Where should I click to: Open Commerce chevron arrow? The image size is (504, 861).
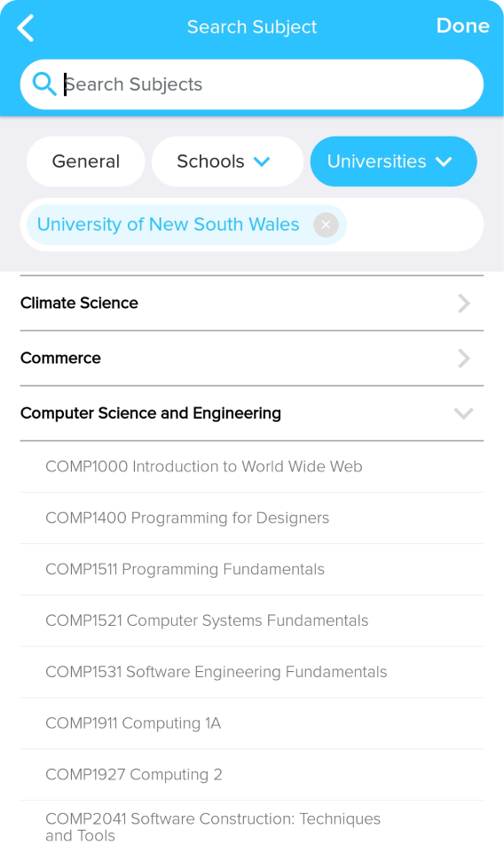464,358
